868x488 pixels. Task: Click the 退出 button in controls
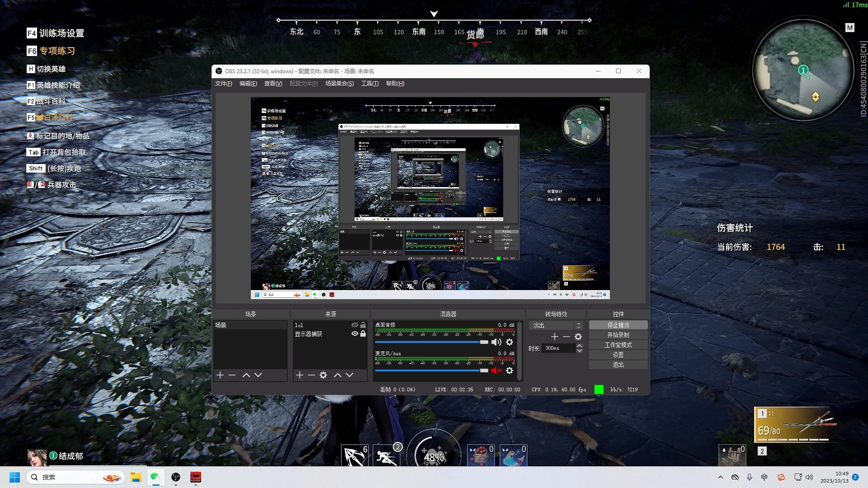pyautogui.click(x=618, y=365)
